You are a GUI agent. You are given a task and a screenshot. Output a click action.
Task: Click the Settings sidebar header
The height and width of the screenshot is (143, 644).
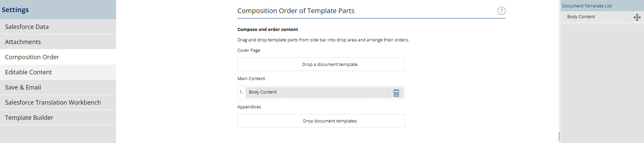click(15, 10)
